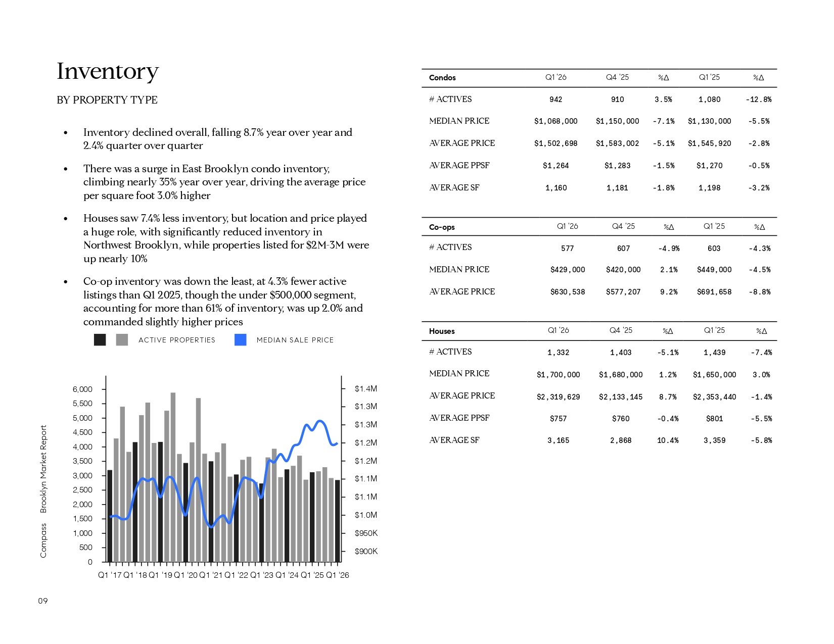The image size is (834, 644).
Task: Click the $900K label on right axis
Action: click(366, 551)
